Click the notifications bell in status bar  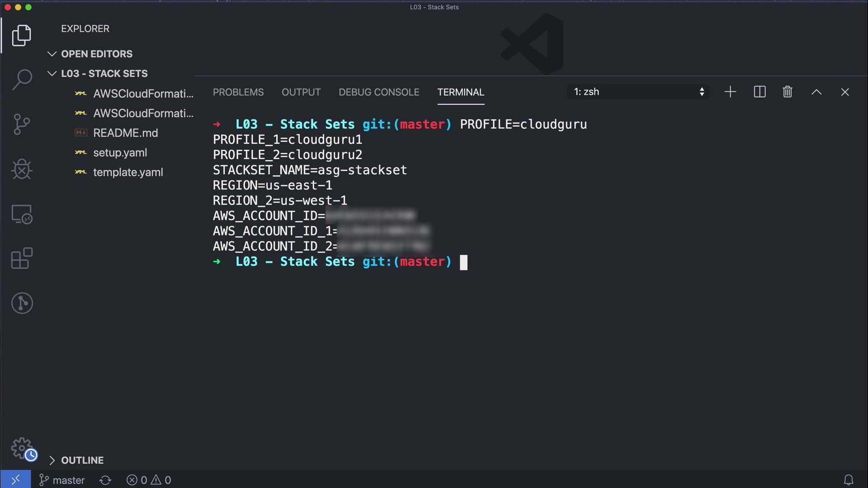coord(849,480)
